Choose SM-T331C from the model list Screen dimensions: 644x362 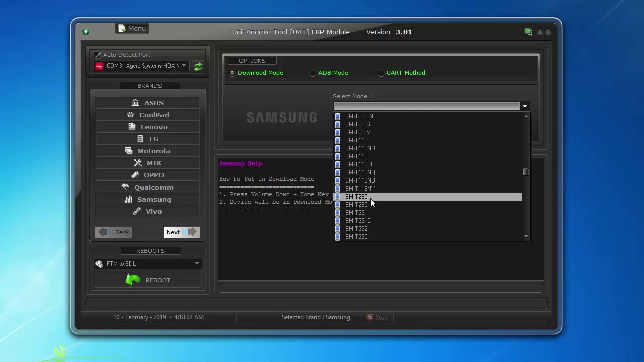click(x=427, y=221)
